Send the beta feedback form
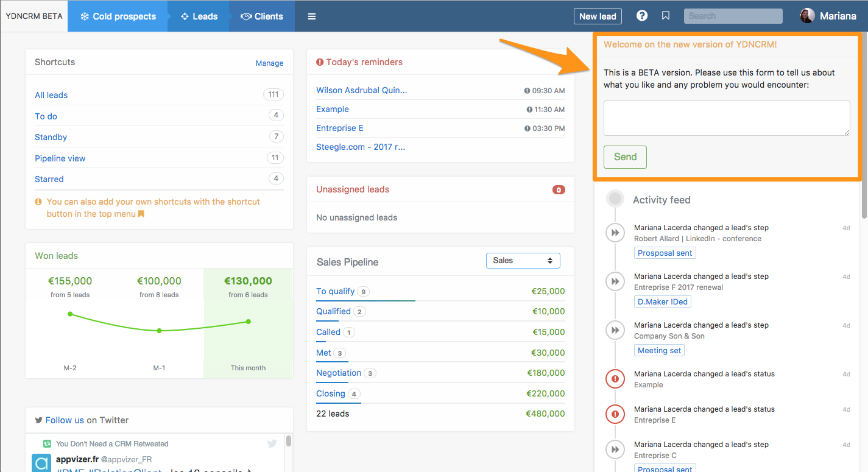868x472 pixels. (625, 157)
